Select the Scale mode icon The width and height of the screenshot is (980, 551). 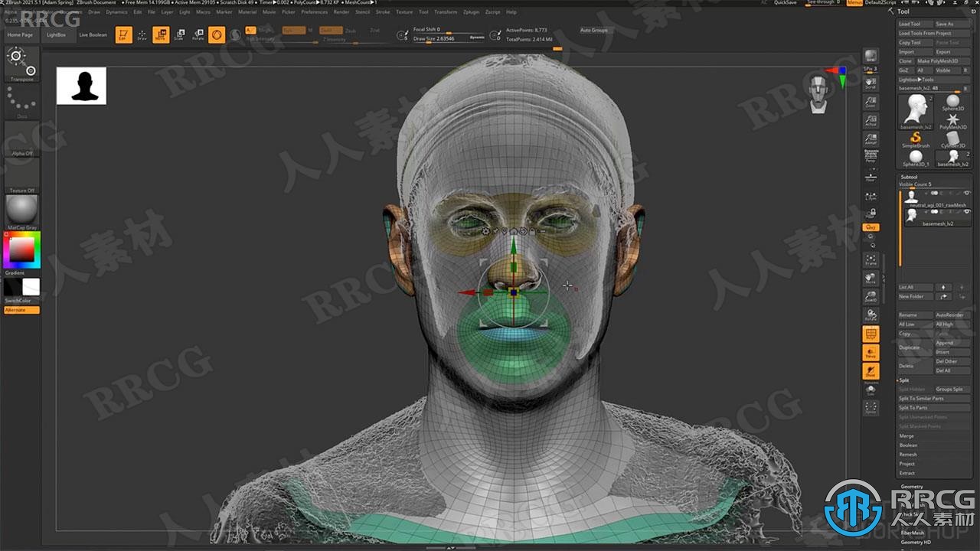[x=179, y=34]
